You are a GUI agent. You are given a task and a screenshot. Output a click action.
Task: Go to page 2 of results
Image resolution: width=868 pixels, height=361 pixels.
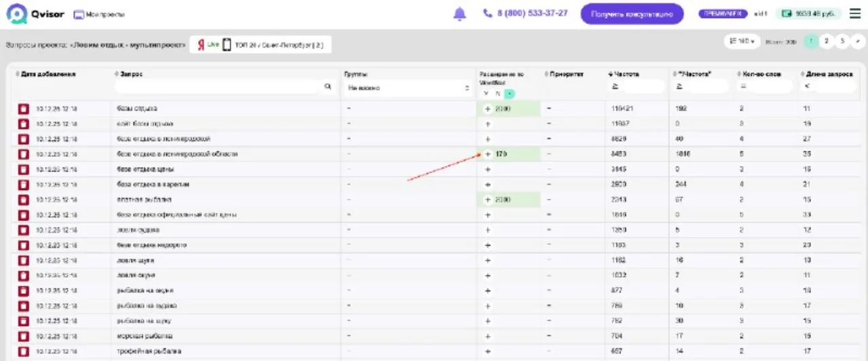tap(827, 41)
